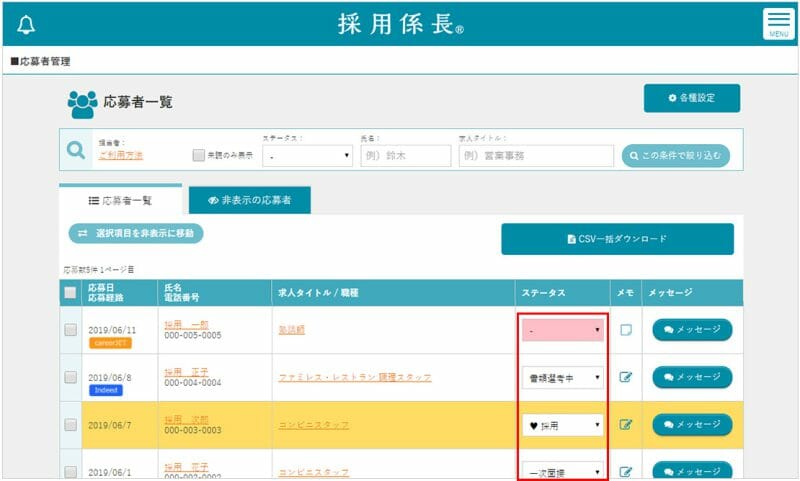Viewport: 800px width, 481px height.
Task: Tick the 未読のみ表示 checkbox
Action: (198, 155)
